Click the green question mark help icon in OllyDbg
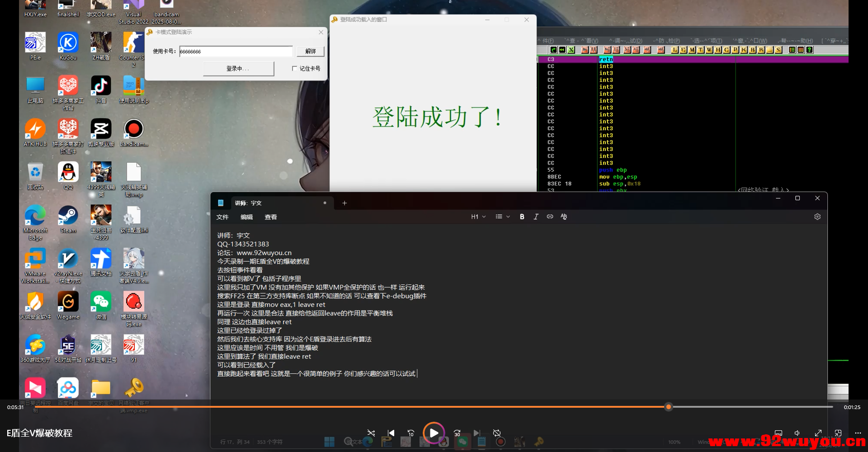The width and height of the screenshot is (868, 452). [809, 50]
